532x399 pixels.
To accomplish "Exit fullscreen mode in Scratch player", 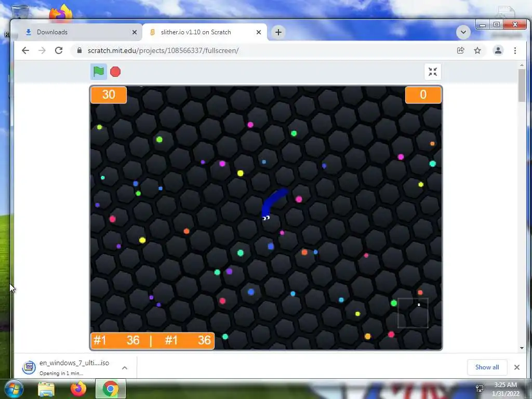I will tap(433, 72).
